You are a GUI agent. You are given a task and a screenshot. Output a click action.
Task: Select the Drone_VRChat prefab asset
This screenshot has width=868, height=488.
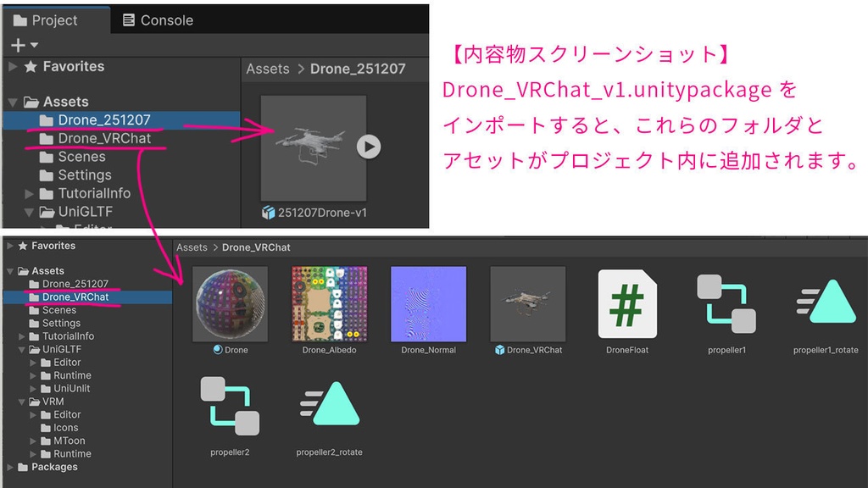527,305
